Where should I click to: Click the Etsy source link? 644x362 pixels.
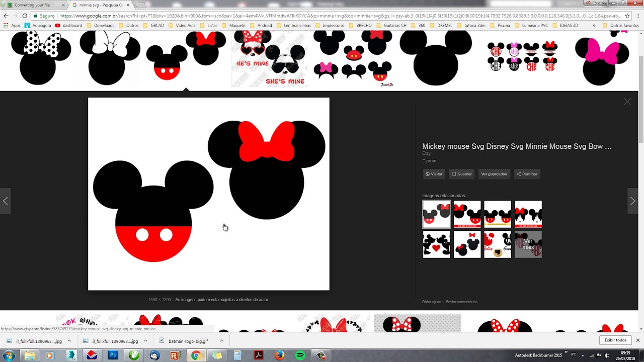pyautogui.click(x=426, y=153)
